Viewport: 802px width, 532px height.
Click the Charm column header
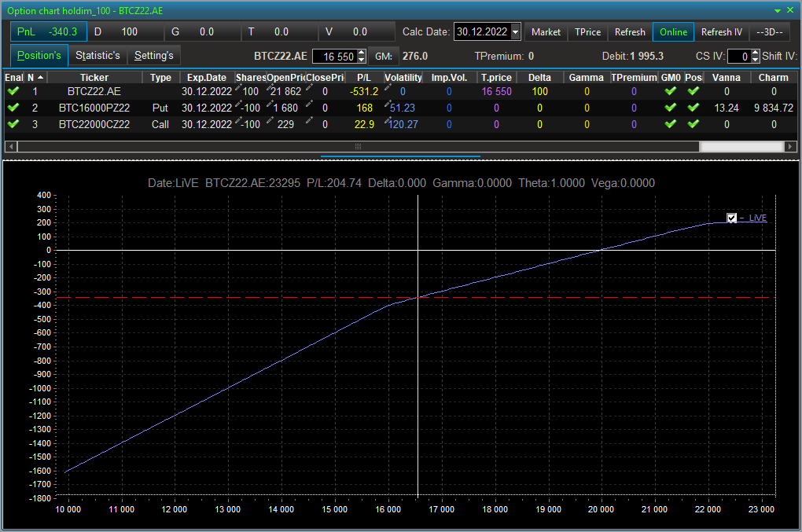[x=774, y=77]
